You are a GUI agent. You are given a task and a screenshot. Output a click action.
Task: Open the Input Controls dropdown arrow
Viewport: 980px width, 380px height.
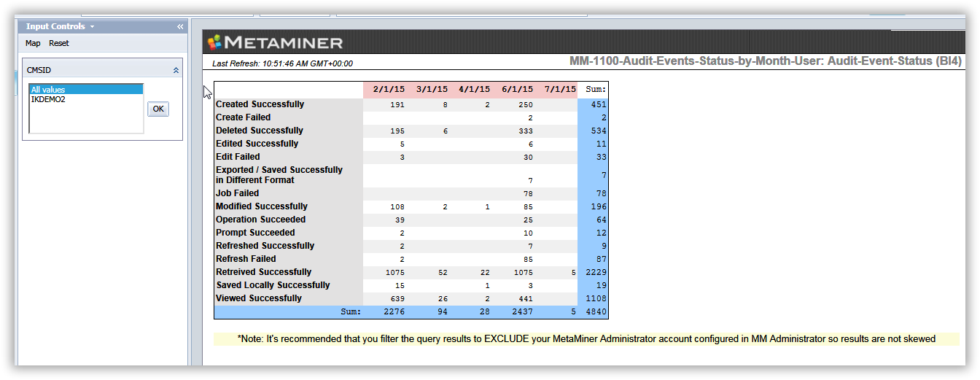point(92,27)
